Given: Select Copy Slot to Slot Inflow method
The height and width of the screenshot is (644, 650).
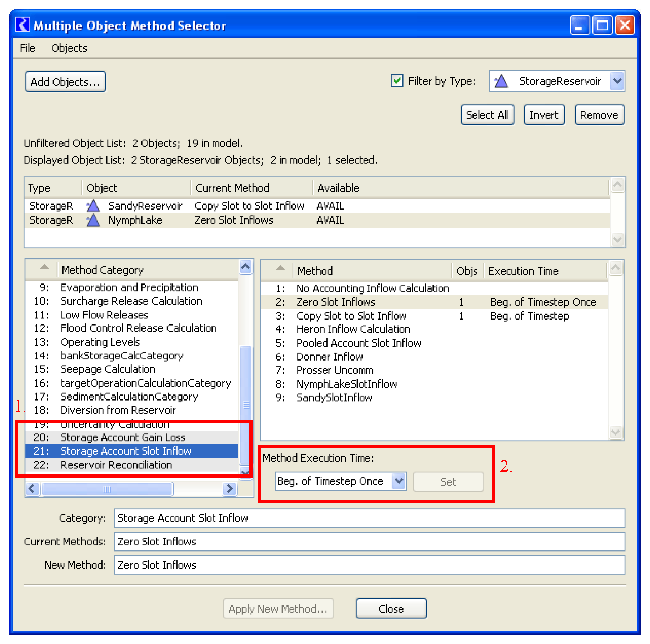Looking at the screenshot, I should pos(351,316).
